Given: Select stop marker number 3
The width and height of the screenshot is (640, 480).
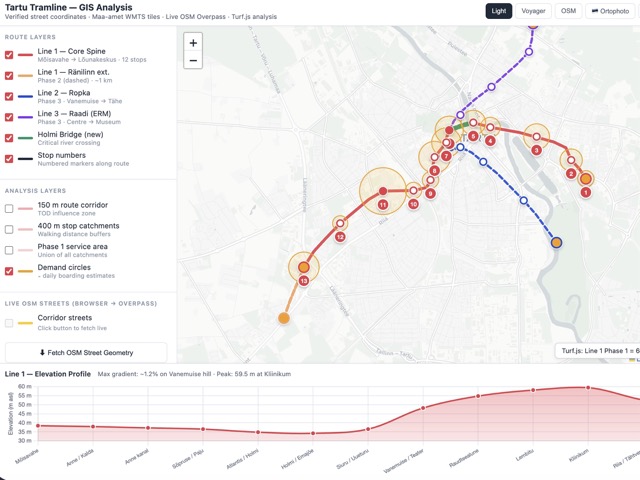Looking at the screenshot, I should pos(536,150).
